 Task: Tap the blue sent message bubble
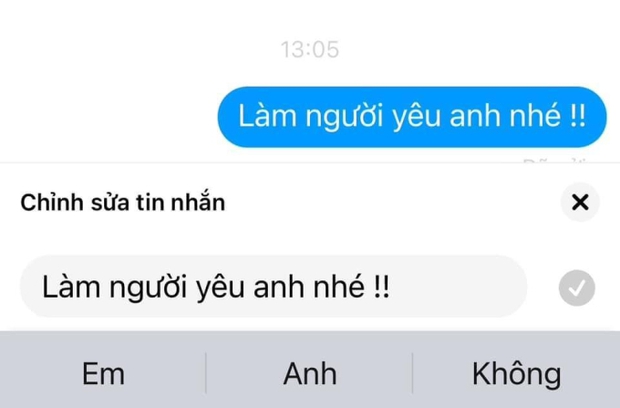[x=412, y=117]
